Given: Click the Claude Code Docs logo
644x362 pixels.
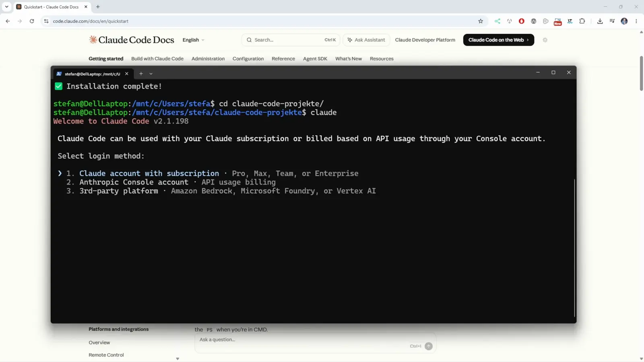Looking at the screenshot, I should (x=132, y=40).
